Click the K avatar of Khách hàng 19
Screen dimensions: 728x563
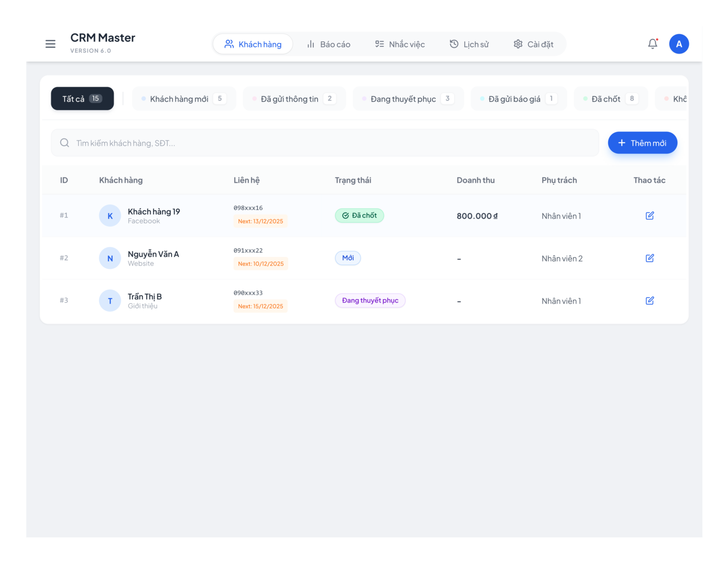pos(110,216)
